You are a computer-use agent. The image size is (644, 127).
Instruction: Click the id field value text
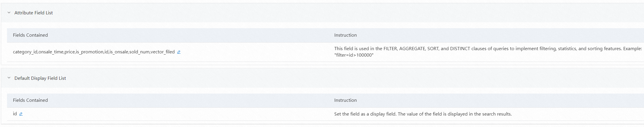(15, 114)
